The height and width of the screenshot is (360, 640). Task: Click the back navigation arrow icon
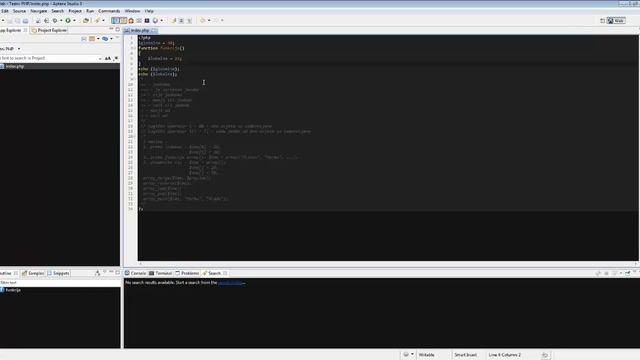[202, 20]
